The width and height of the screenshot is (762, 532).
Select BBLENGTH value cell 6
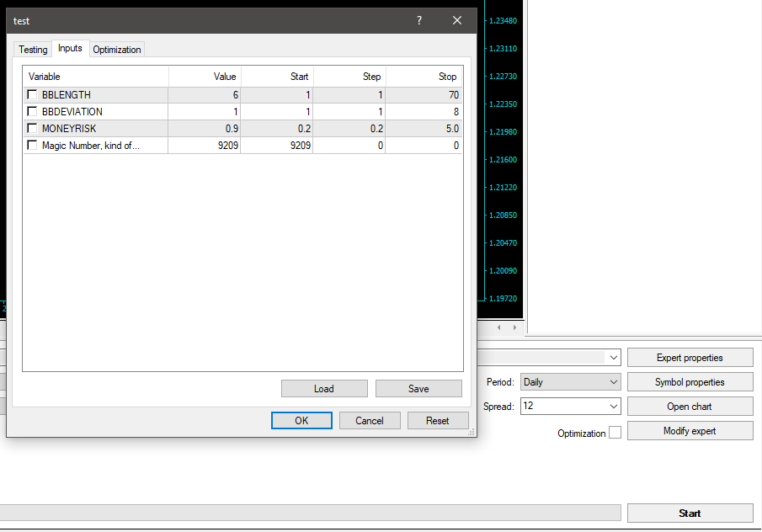[205, 95]
